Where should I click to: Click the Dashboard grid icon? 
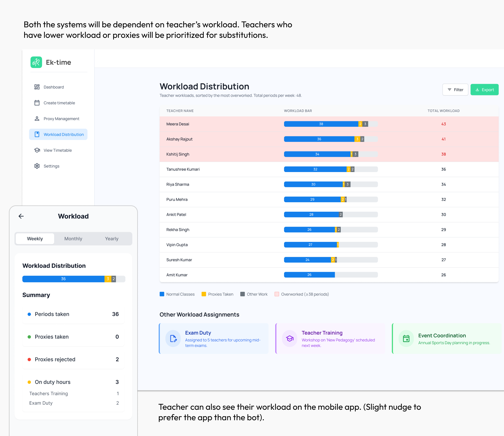click(37, 87)
